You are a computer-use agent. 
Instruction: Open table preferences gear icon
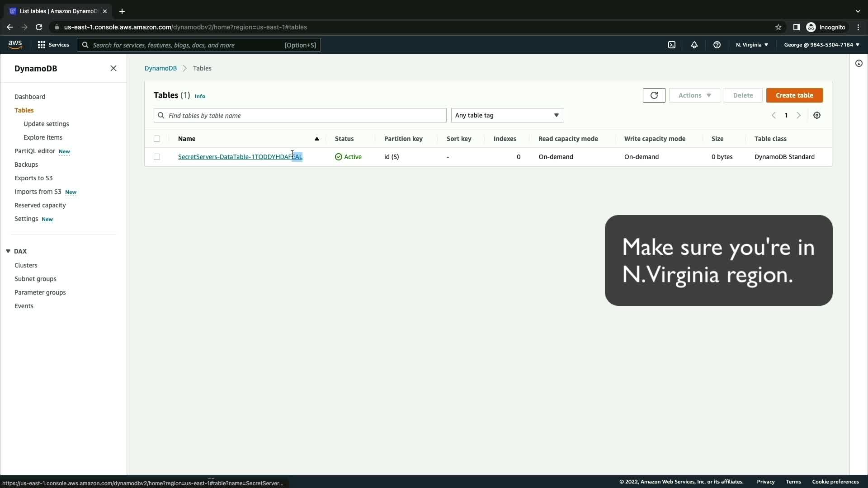(817, 115)
